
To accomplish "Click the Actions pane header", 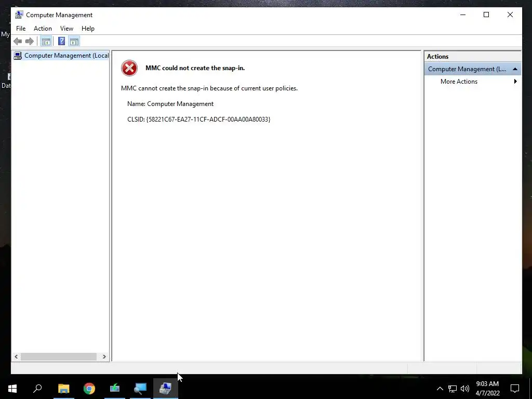I will pos(472,57).
